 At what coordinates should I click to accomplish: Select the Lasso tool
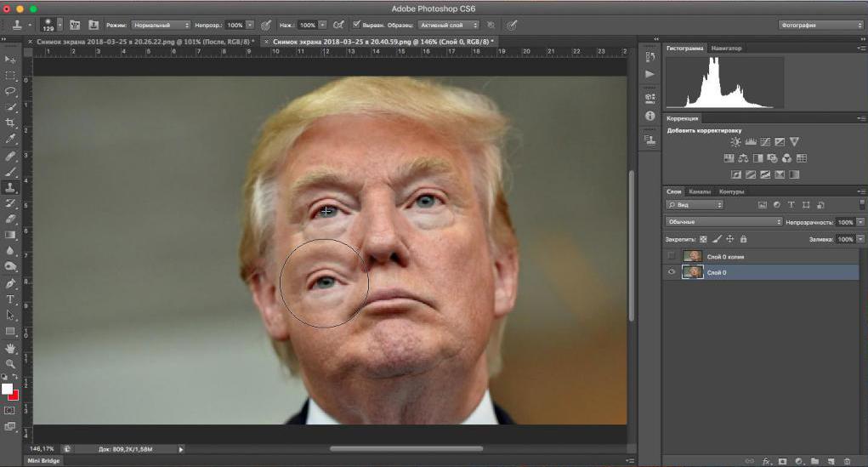coord(10,91)
